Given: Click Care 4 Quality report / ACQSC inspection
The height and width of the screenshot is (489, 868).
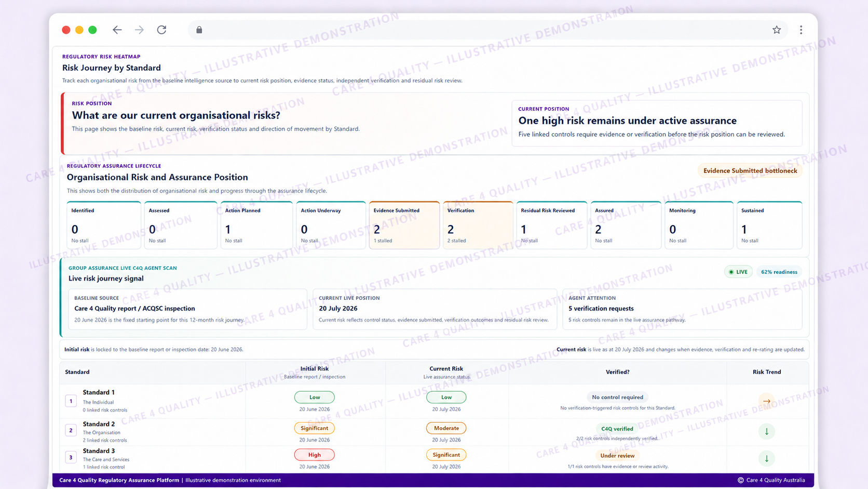Looking at the screenshot, I should [134, 309].
